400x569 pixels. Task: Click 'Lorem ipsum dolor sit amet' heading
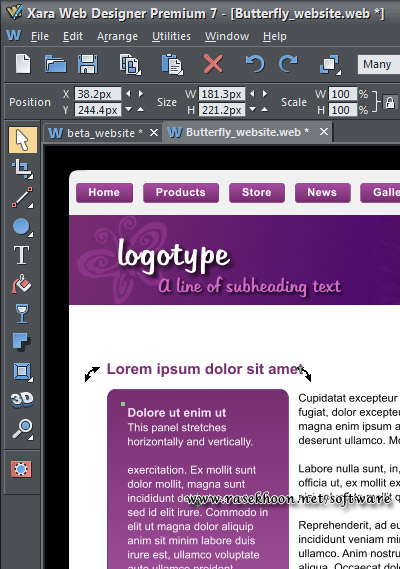click(205, 369)
